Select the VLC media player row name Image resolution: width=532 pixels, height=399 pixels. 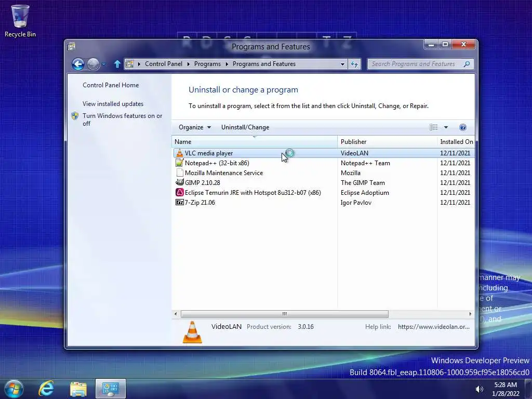(x=209, y=153)
